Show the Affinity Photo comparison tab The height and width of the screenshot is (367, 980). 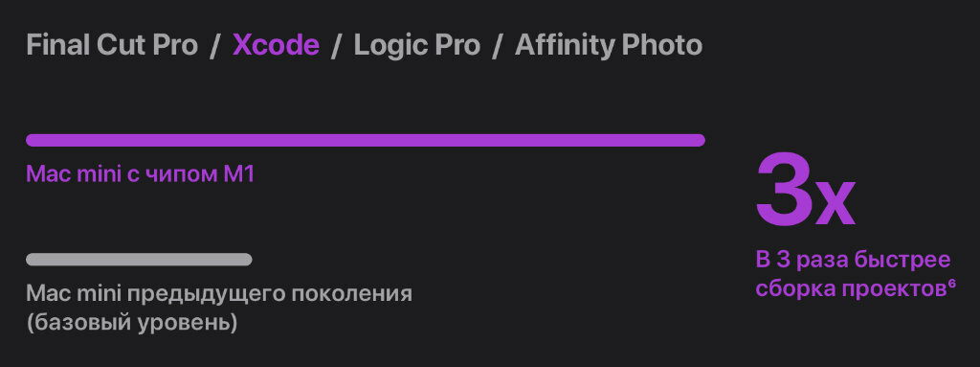[608, 46]
